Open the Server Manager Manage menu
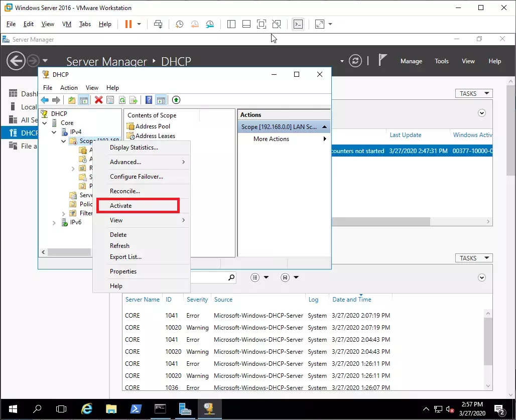 pos(412,61)
